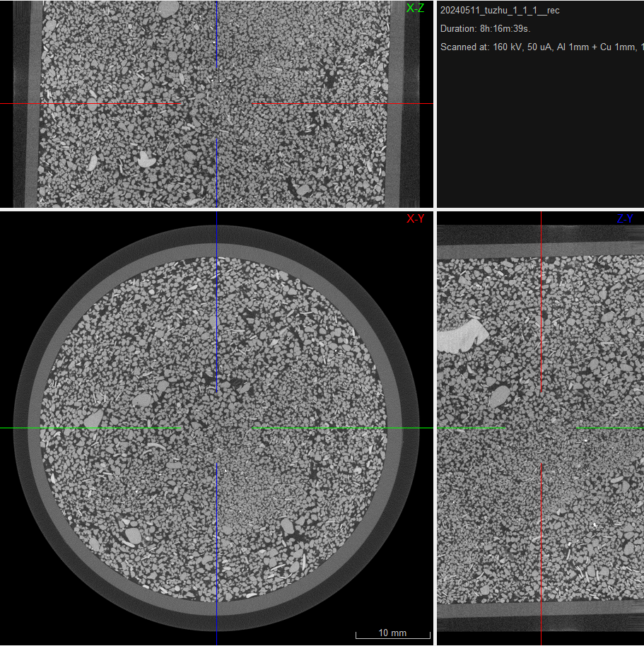Click large grain at top-left of X-Z view
Image resolution: width=644 pixels, height=646 pixels.
click(168, 9)
